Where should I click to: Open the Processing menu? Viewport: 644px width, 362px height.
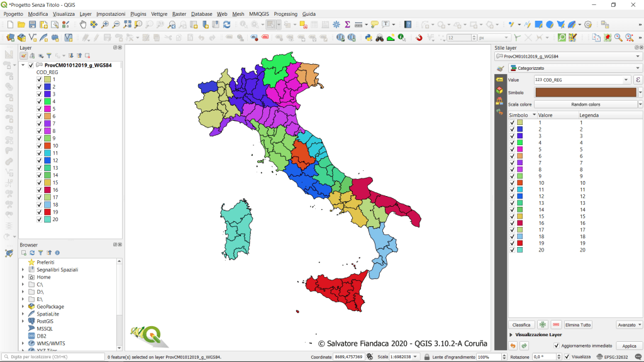tap(285, 14)
